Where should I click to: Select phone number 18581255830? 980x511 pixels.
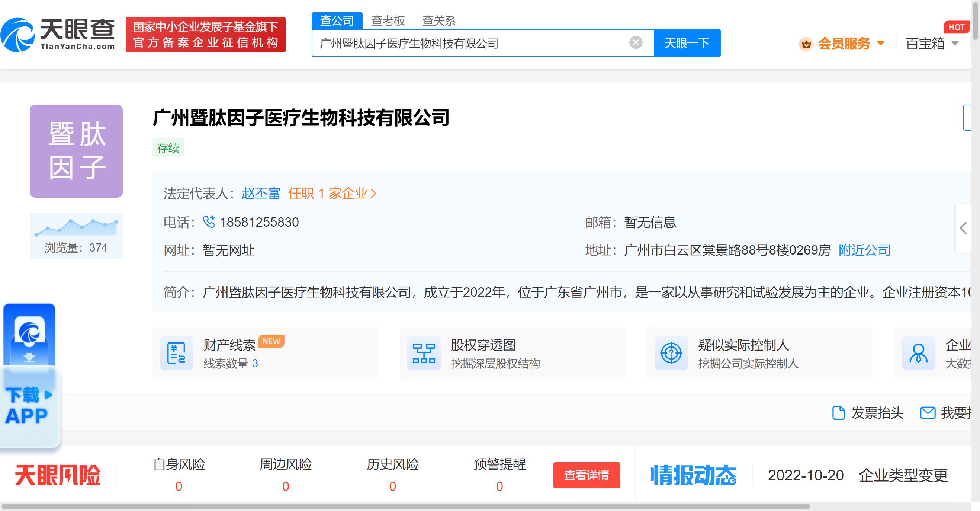[x=260, y=222]
